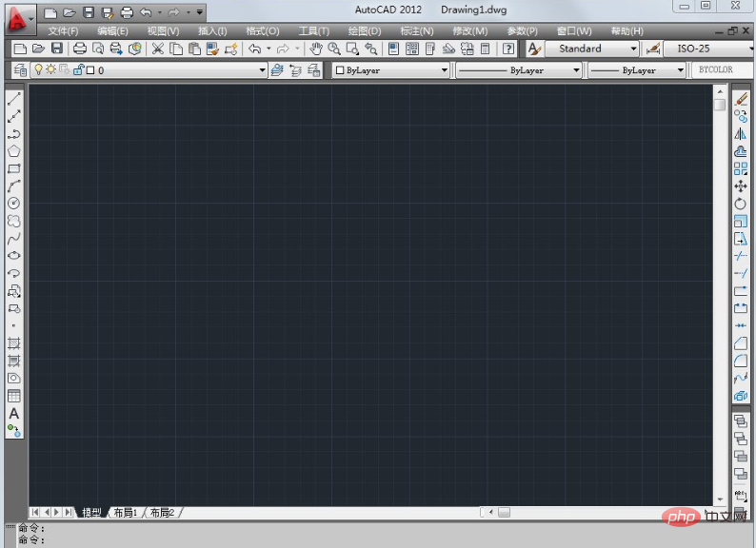Select the Circle draw tool
Image resolution: width=756 pixels, height=548 pixels.
click(14, 204)
